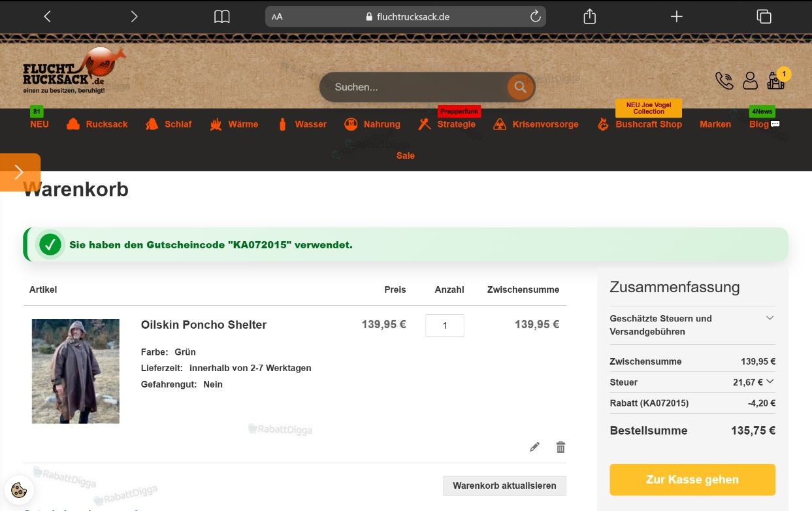Click the backpack icon beside Rucksack
Image resolution: width=812 pixels, height=511 pixels.
click(x=73, y=124)
